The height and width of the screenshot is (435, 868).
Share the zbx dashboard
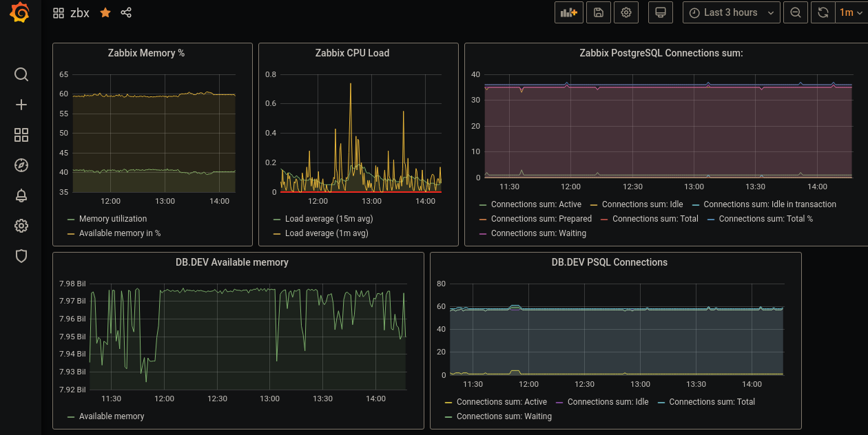(126, 13)
